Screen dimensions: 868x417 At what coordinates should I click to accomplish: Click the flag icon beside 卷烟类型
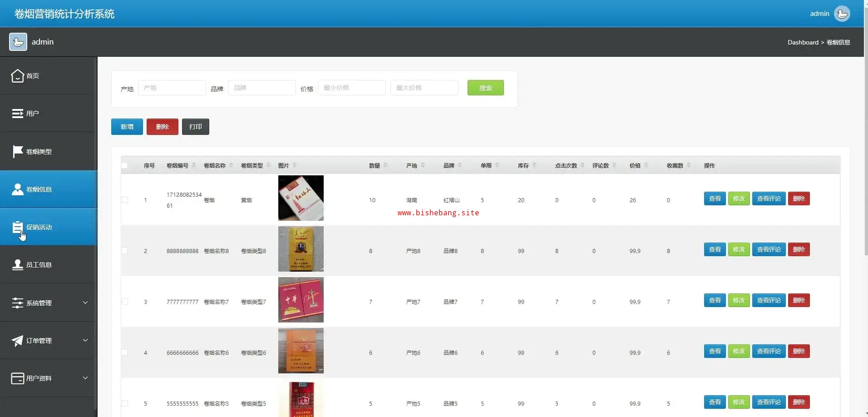coord(17,151)
